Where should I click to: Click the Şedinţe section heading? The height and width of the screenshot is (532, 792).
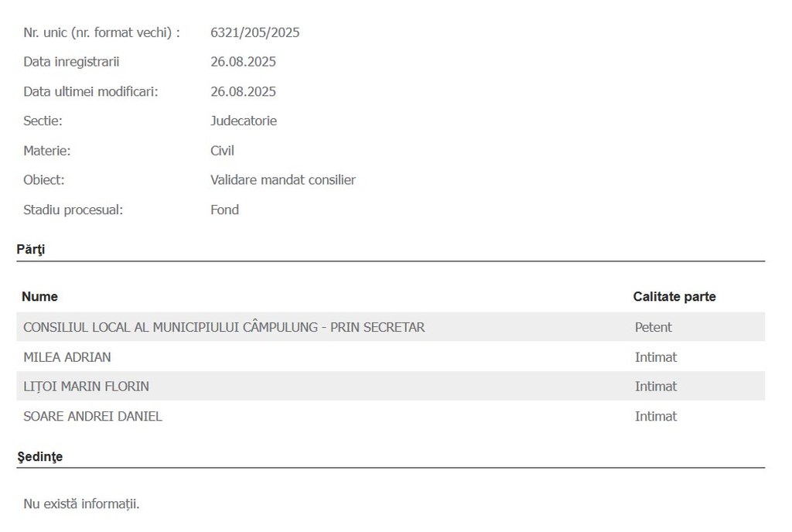click(40, 456)
